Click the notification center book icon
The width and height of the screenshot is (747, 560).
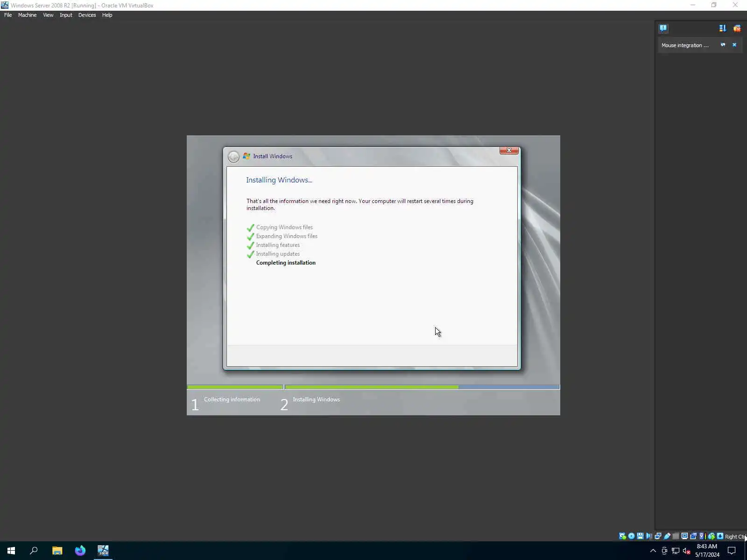pos(663,28)
